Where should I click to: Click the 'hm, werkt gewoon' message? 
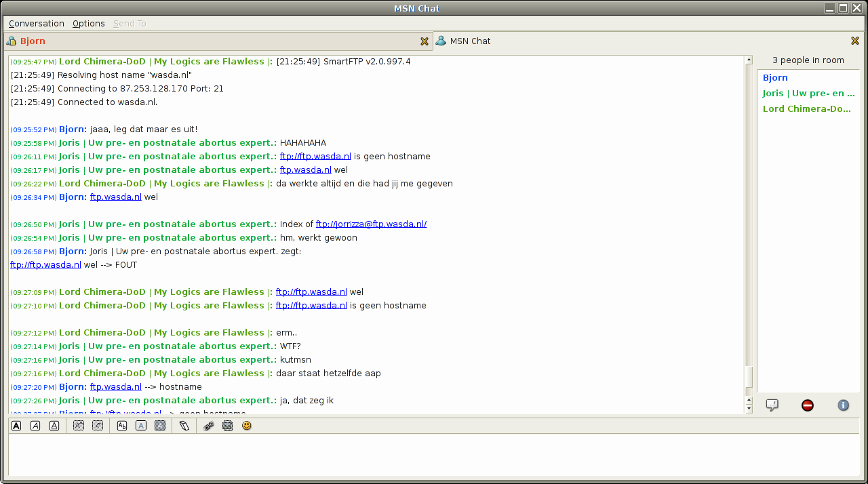(x=318, y=238)
